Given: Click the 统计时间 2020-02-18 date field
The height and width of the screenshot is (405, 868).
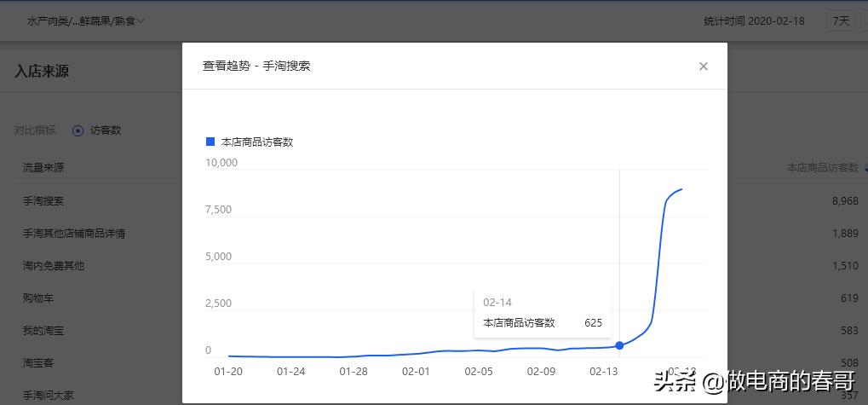Looking at the screenshot, I should (754, 20).
